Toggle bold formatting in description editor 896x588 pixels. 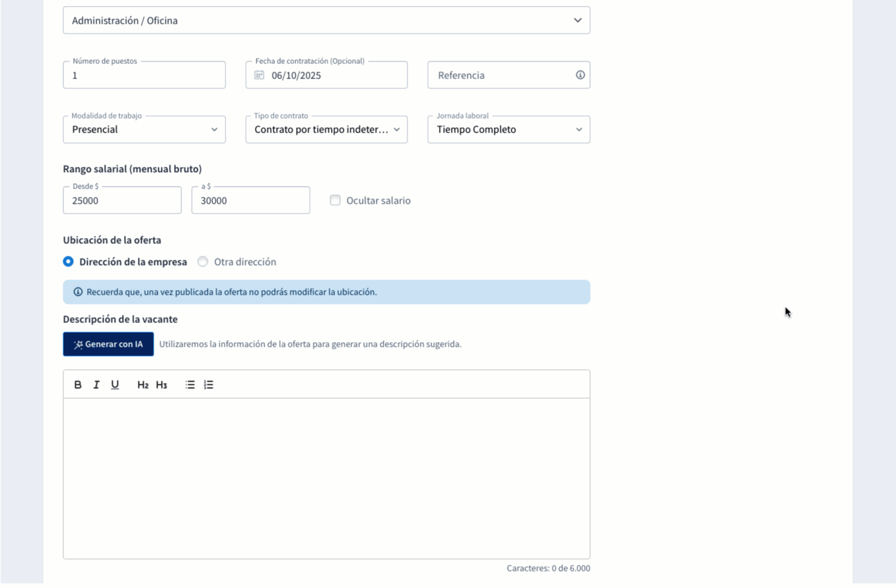pyautogui.click(x=78, y=385)
